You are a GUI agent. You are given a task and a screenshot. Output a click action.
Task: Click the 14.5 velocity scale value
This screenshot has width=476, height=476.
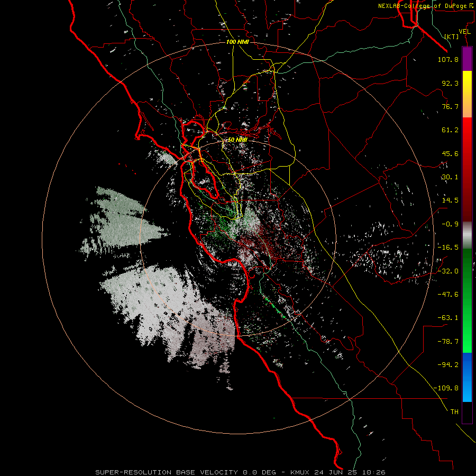tap(450, 200)
